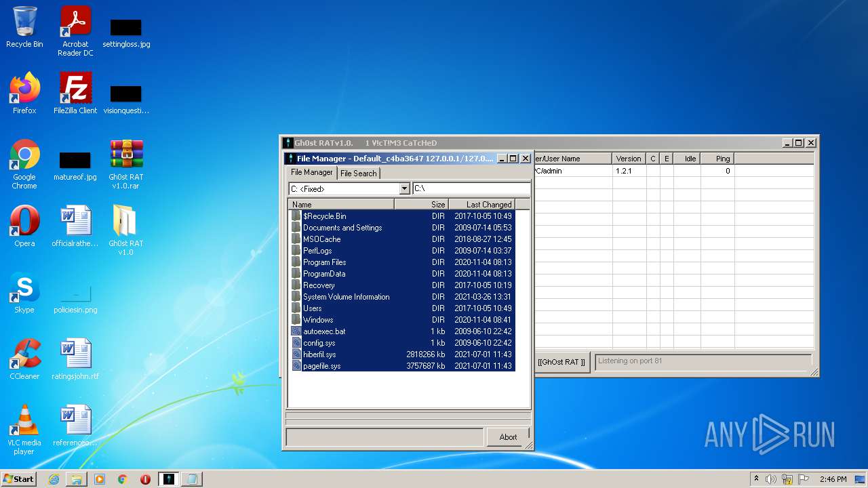Open VLC media player desktop shortcut

[24, 430]
